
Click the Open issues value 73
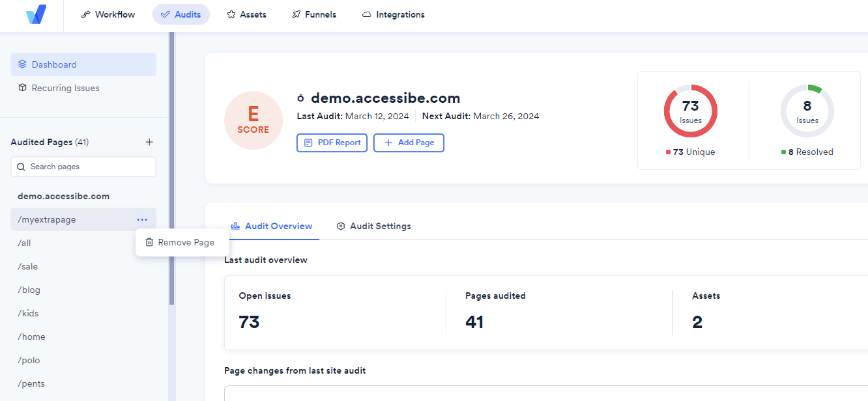[250, 322]
